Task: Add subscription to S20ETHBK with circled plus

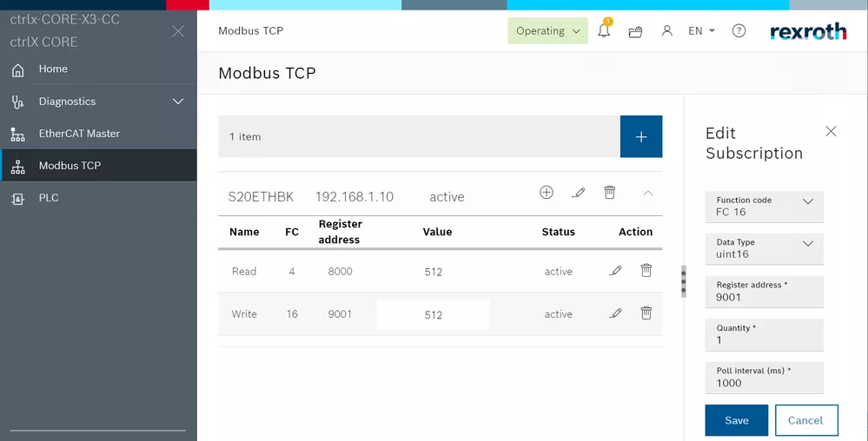Action: (x=547, y=193)
